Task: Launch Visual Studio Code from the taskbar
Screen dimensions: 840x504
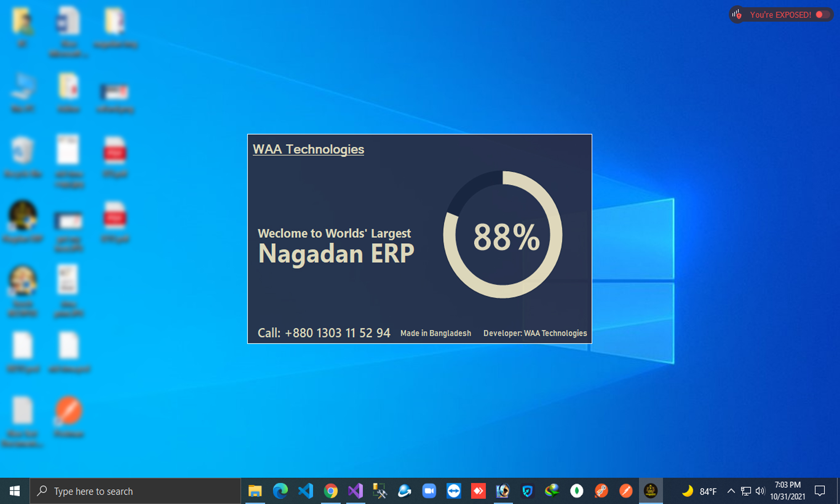Action: 305,491
